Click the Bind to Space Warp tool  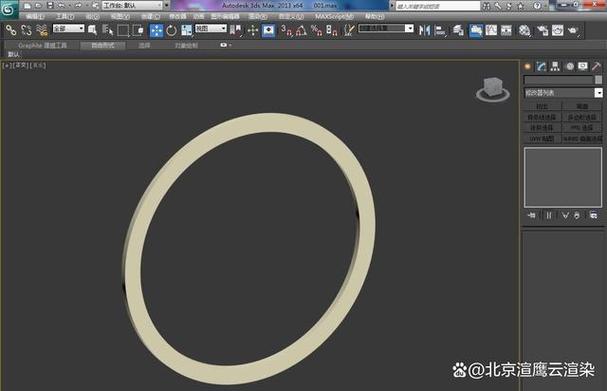[x=41, y=30]
